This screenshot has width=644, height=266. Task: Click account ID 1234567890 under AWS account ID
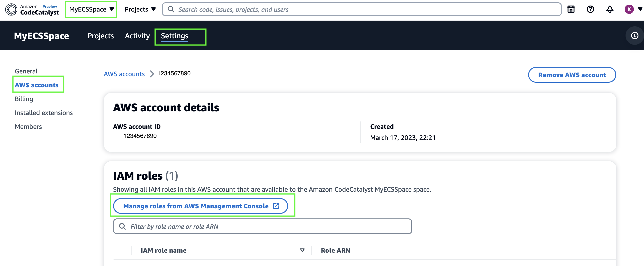pyautogui.click(x=140, y=136)
